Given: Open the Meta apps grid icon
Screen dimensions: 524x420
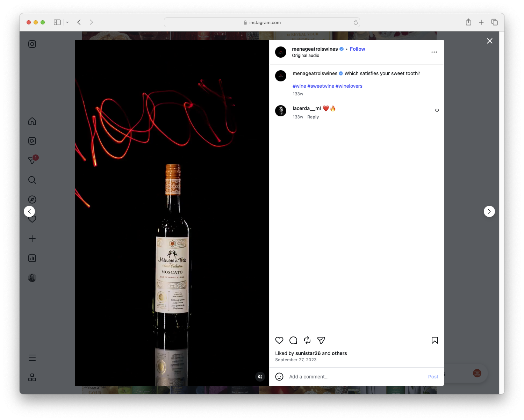Looking at the screenshot, I should tap(32, 377).
